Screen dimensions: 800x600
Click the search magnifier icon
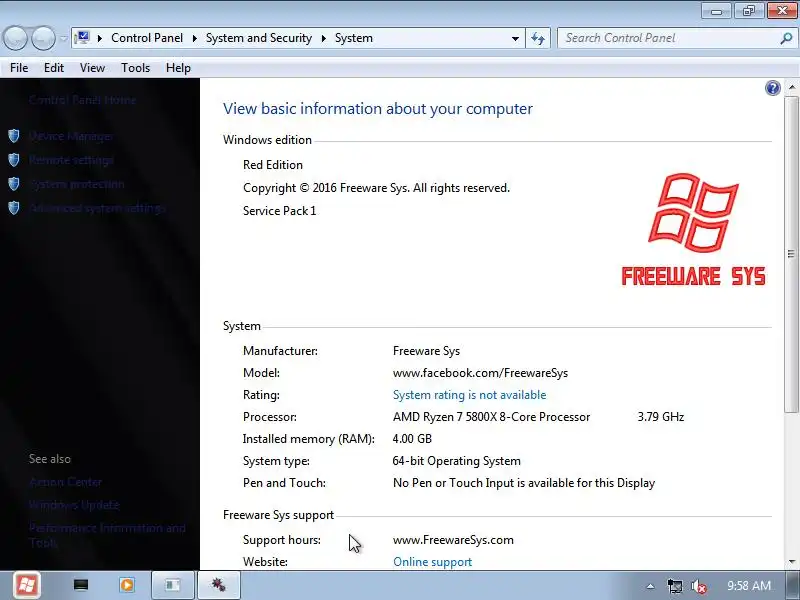[786, 38]
